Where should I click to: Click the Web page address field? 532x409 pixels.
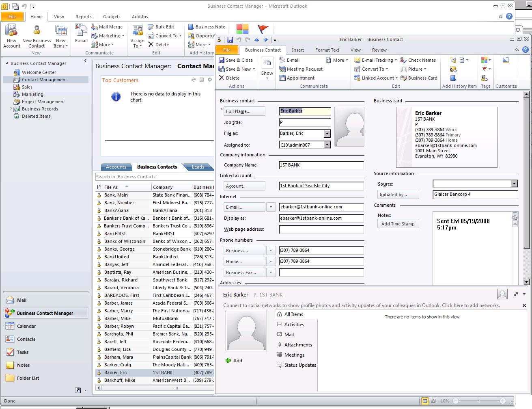coord(321,229)
